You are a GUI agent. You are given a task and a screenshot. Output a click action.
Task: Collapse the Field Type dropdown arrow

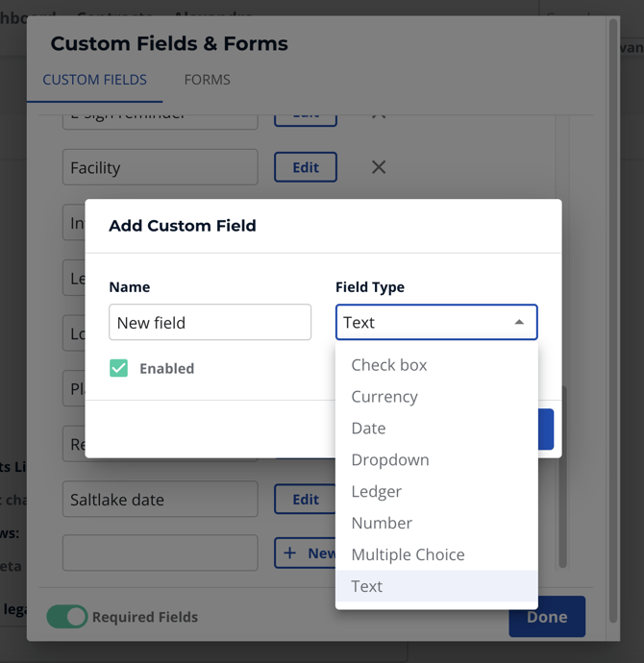click(519, 323)
